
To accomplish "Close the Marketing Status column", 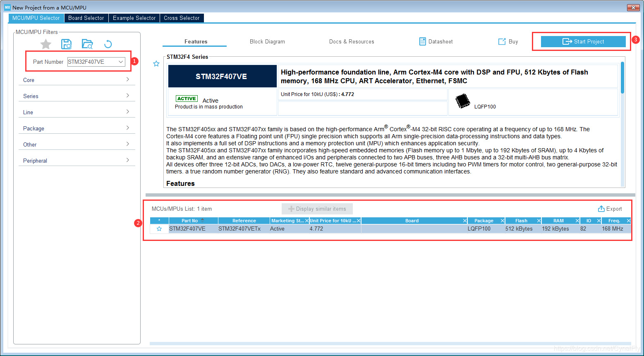I will coord(306,221).
